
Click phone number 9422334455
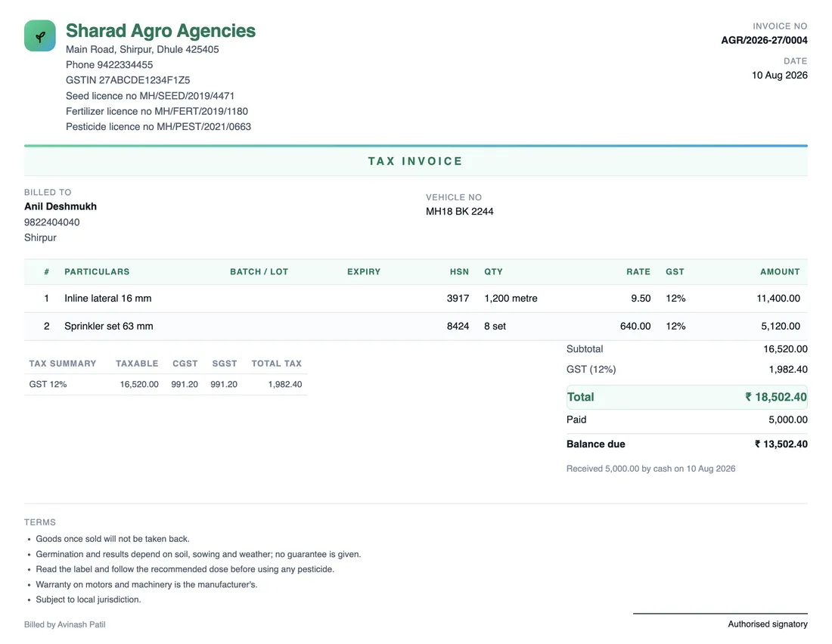125,65
